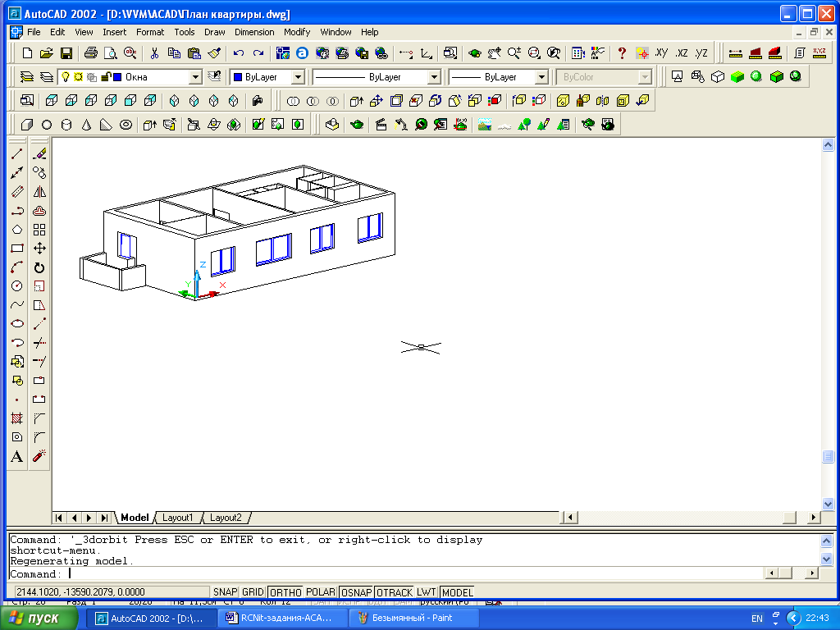This screenshot has height=630, width=840.
Task: Switch to the Layout2 tab
Action: tap(226, 518)
